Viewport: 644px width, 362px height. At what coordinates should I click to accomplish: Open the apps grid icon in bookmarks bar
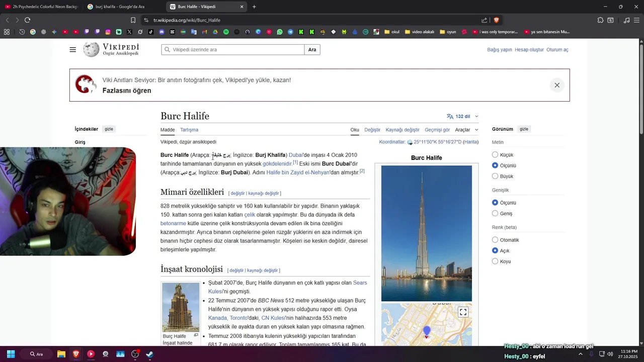coord(7,32)
